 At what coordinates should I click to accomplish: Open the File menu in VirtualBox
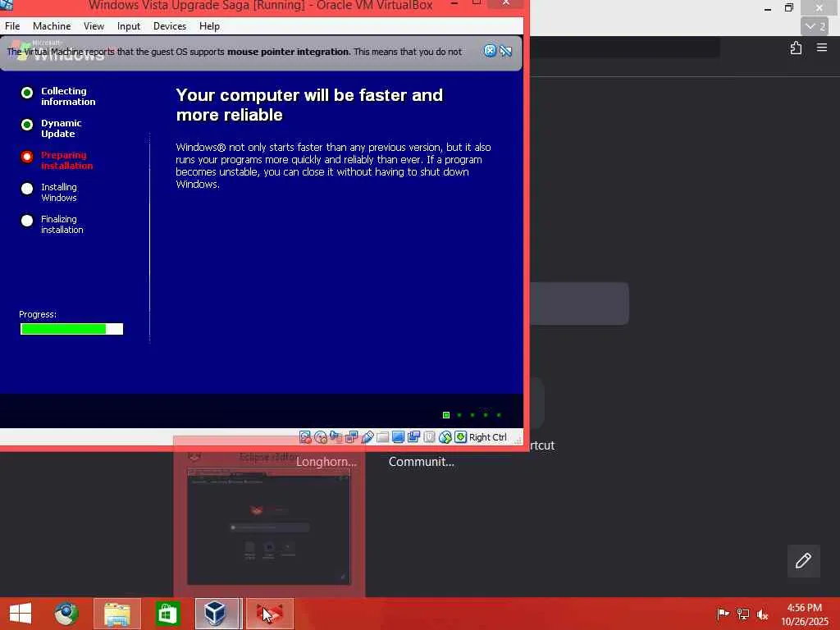[12, 26]
